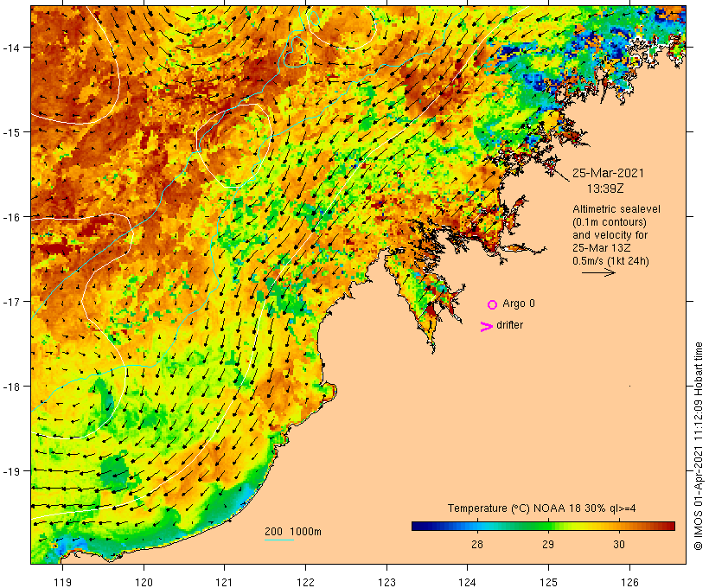Click latitude axis label '-15'
The image size is (709, 588).
(10, 132)
